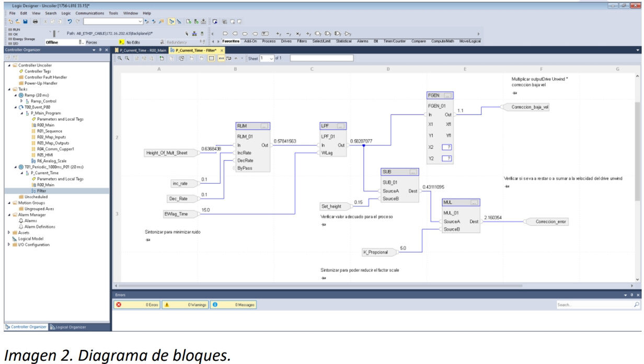The width and height of the screenshot is (644, 364).
Task: Click the Errors filter red X icon
Action: pyautogui.click(x=119, y=304)
